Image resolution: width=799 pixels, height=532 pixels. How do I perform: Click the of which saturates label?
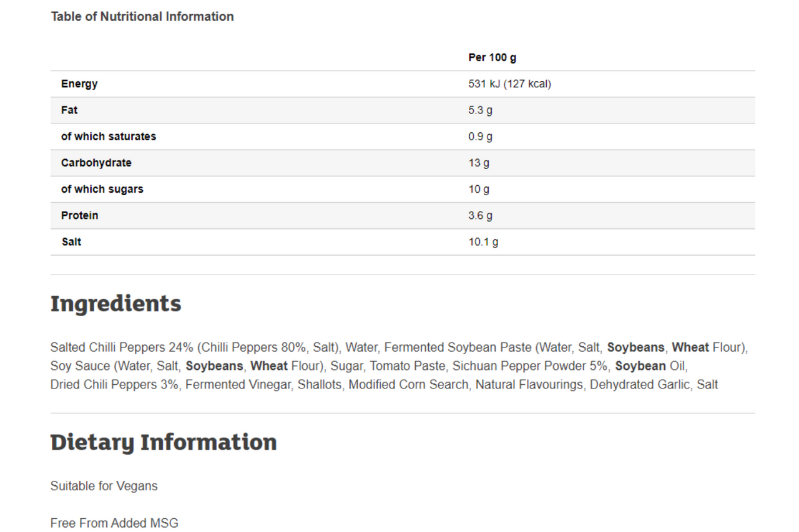[109, 136]
